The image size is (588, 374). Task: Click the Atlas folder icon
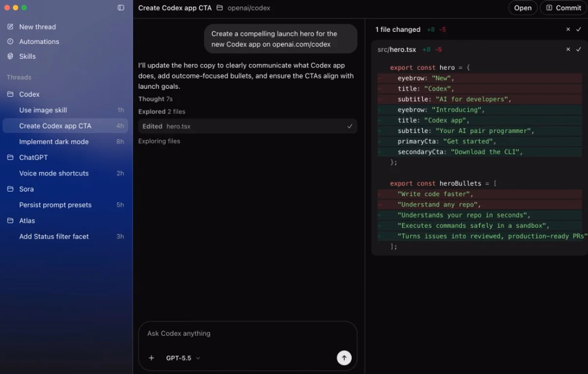pos(10,221)
